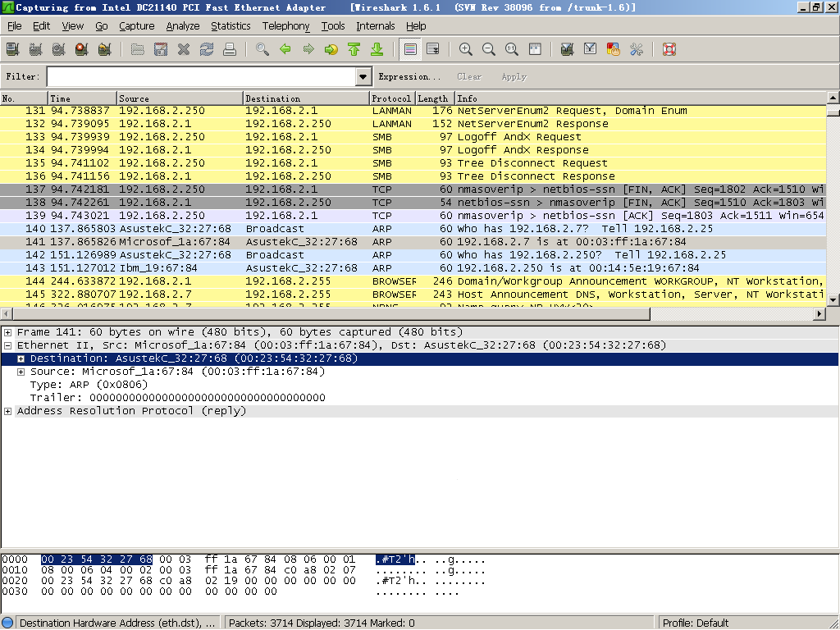Click the Clear filter button
This screenshot has height=630, width=840.
[469, 76]
